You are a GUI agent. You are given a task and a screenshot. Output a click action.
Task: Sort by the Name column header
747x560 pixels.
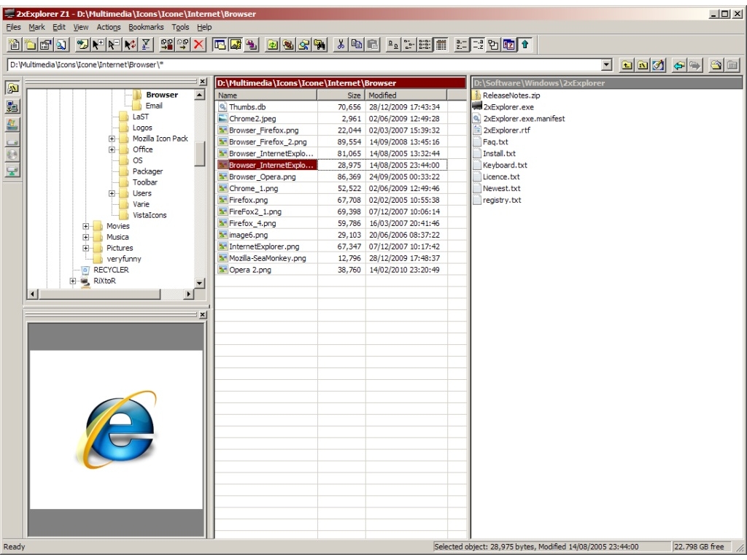(266, 96)
